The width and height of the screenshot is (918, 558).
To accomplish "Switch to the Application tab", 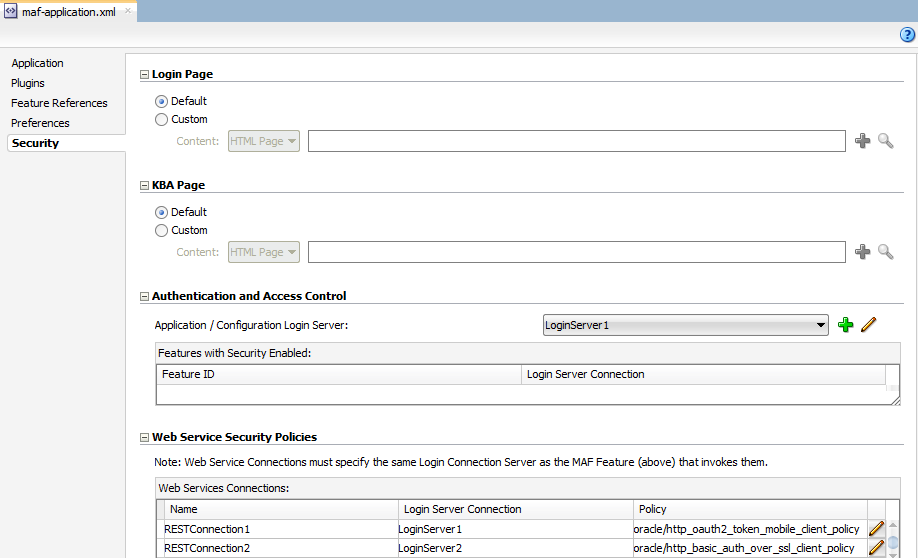I will [37, 63].
